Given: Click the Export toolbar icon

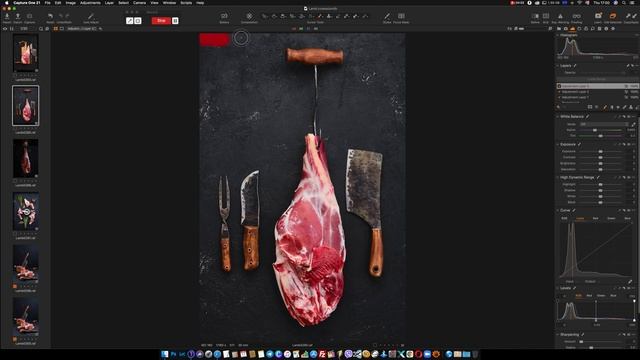Looking at the screenshot, I should pyautogui.click(x=18, y=16).
